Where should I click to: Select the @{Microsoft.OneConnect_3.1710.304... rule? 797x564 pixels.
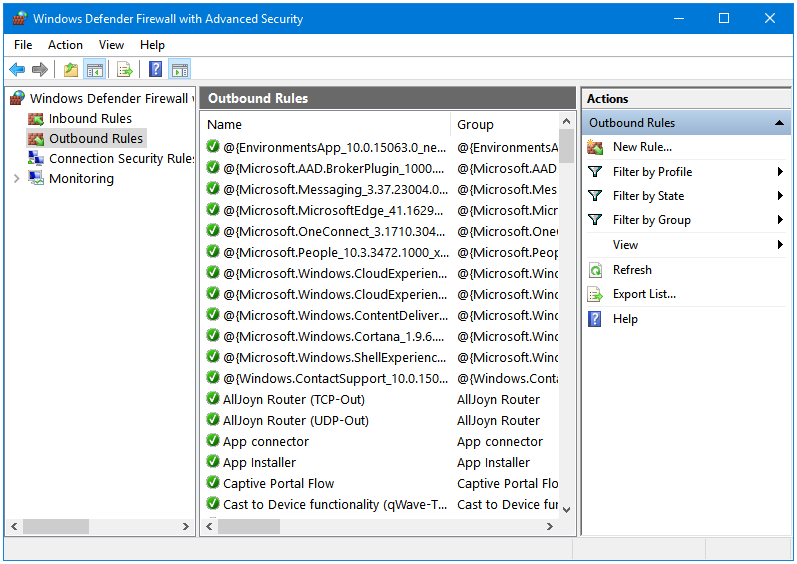pyautogui.click(x=334, y=232)
